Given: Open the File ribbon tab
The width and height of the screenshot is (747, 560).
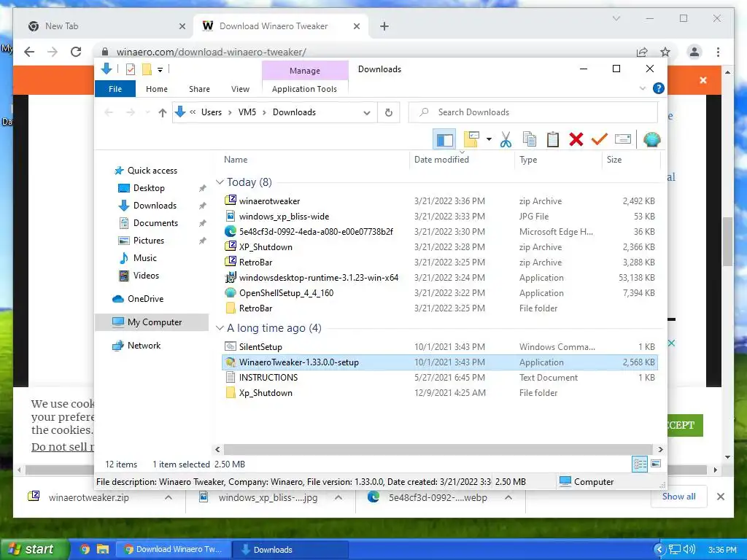Looking at the screenshot, I should (115, 89).
